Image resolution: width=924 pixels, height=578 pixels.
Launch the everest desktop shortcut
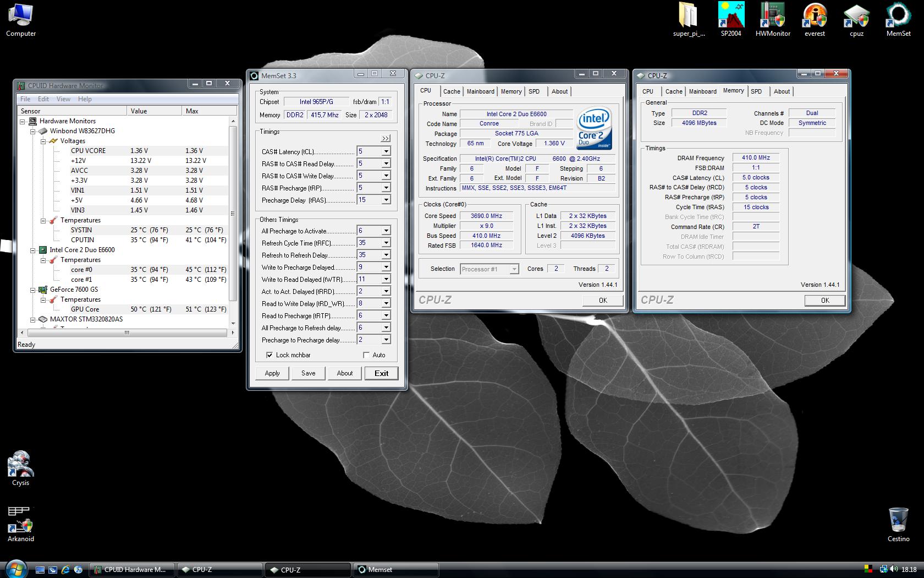pos(815,20)
